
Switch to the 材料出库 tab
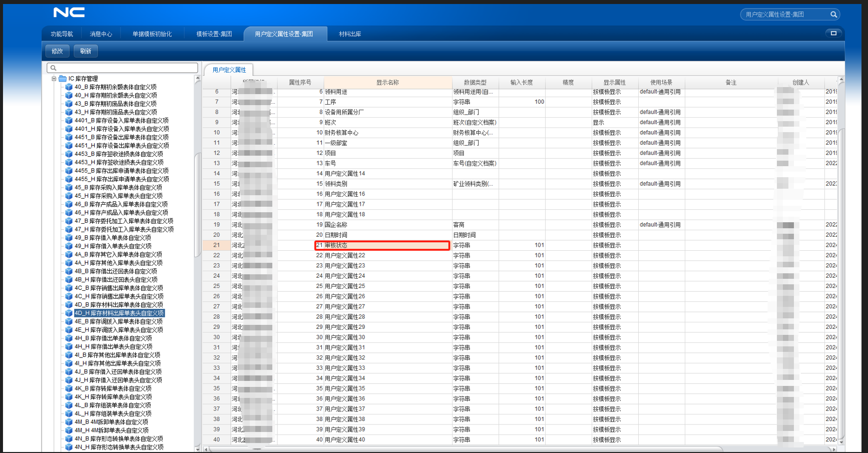point(350,34)
